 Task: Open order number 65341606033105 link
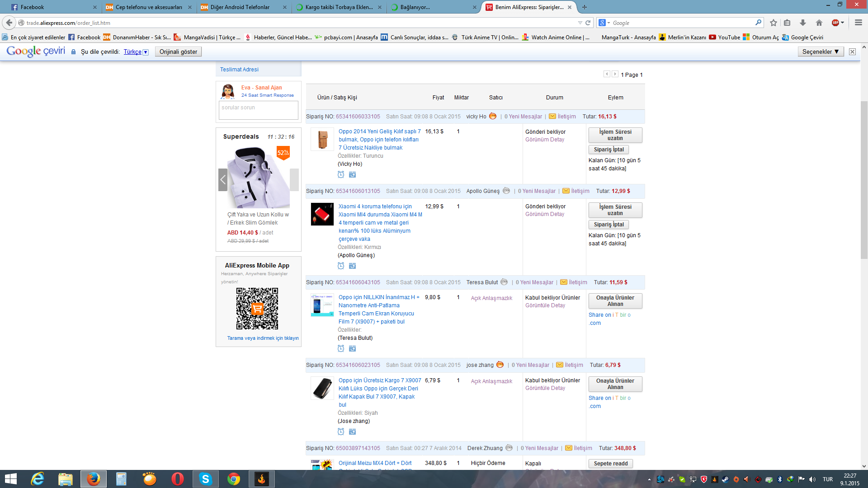[358, 116]
